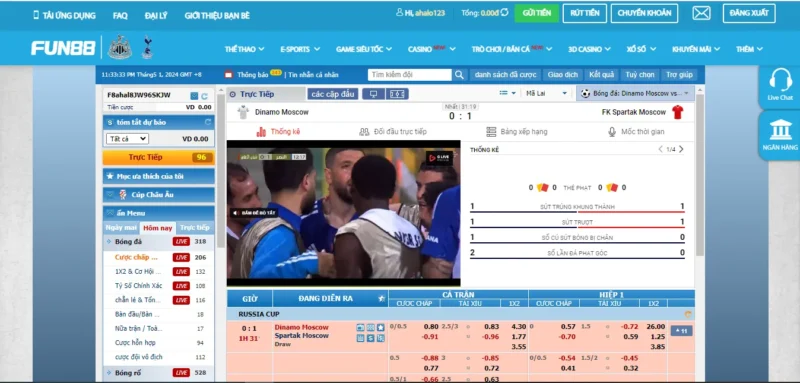The width and height of the screenshot is (800, 383).
Task: Refresh the RUSSIA CUP league odds
Action: coord(688,314)
